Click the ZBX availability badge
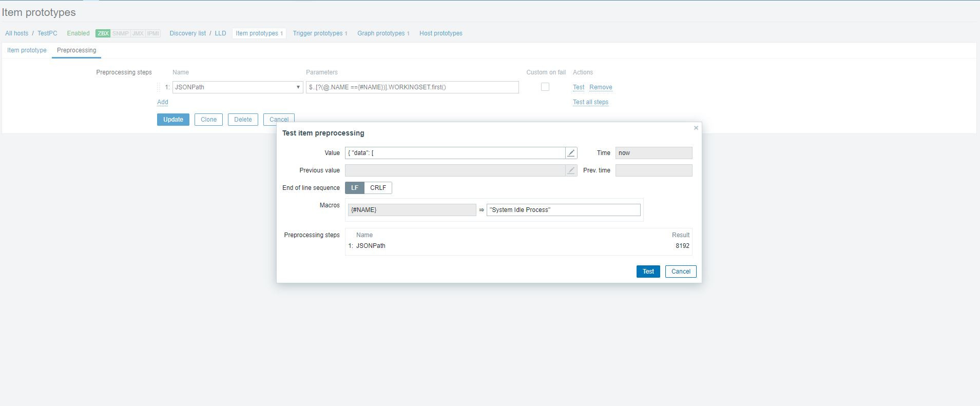This screenshot has width=980, height=406. tap(103, 33)
